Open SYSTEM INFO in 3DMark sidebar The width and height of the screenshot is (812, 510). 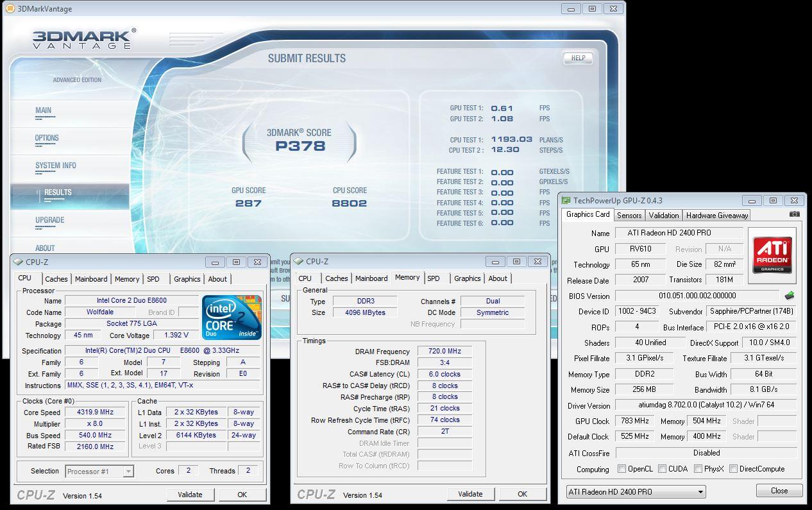click(x=56, y=166)
